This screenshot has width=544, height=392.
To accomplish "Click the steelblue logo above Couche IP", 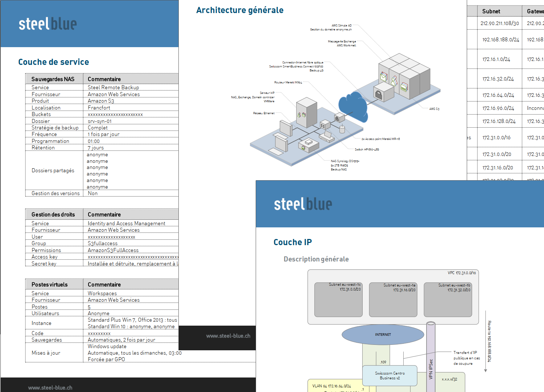I will [303, 204].
